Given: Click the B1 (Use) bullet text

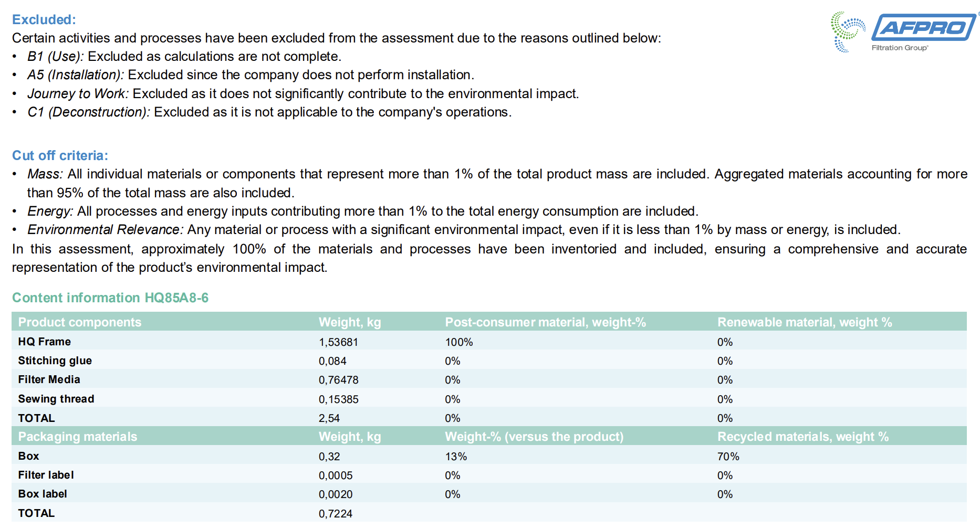Looking at the screenshot, I should [184, 56].
